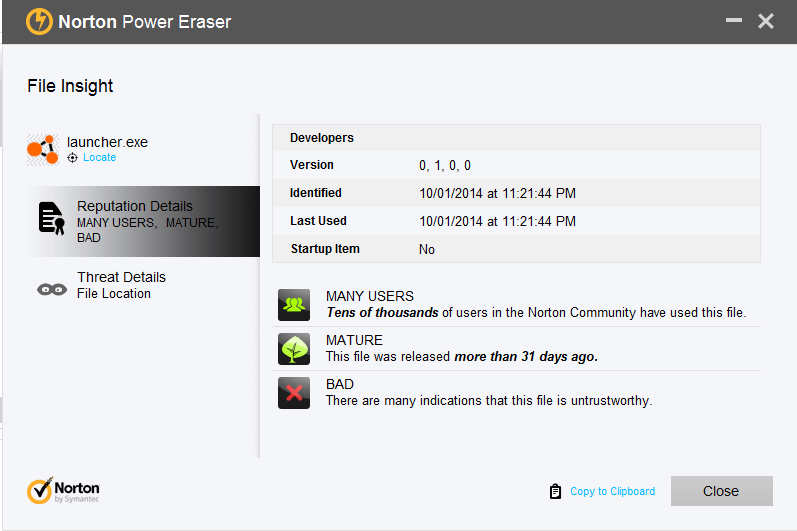
Task: Click the untrustworthy file description text
Action: tap(489, 401)
